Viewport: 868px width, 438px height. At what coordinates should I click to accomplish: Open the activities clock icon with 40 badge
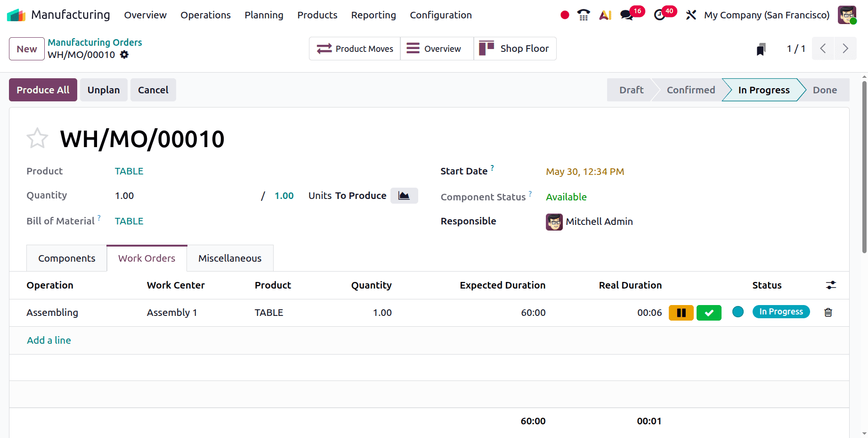click(x=665, y=14)
